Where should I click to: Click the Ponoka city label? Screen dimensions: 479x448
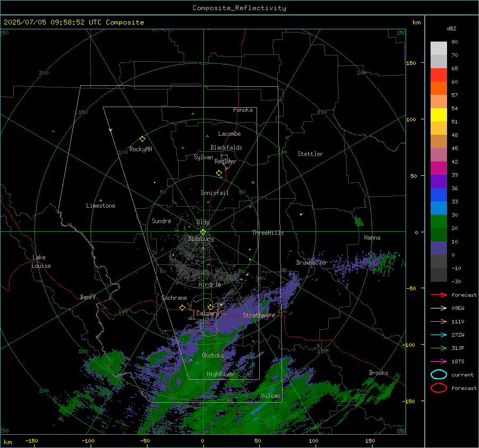point(243,110)
